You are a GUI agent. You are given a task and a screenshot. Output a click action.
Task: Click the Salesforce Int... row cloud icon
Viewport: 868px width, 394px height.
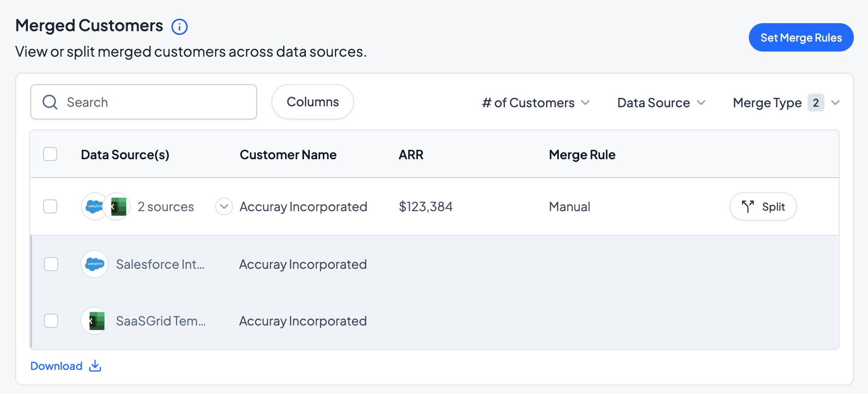pyautogui.click(x=95, y=264)
